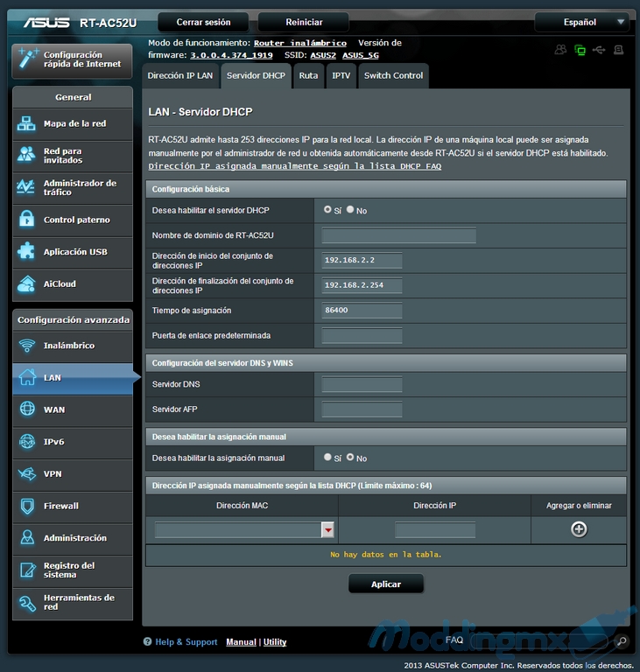Click the IP pool start address field
640x672 pixels.
[362, 260]
